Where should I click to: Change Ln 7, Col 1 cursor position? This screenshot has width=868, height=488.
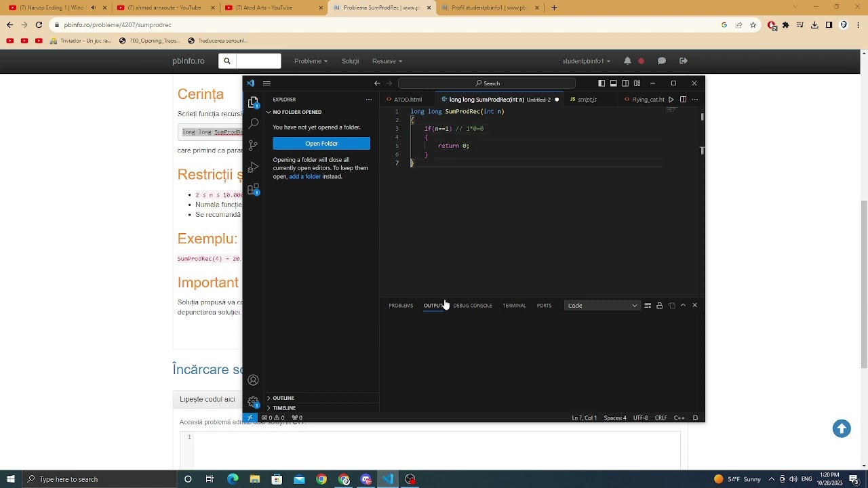pyautogui.click(x=585, y=418)
